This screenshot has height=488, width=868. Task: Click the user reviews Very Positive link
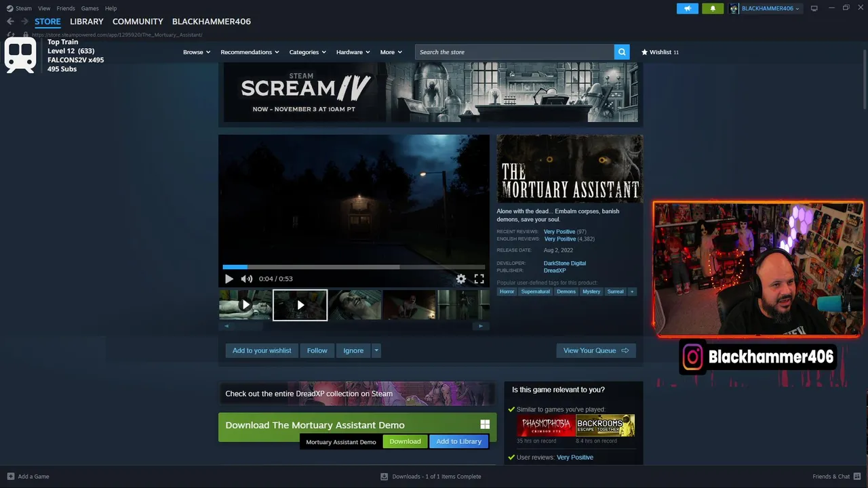(x=575, y=457)
